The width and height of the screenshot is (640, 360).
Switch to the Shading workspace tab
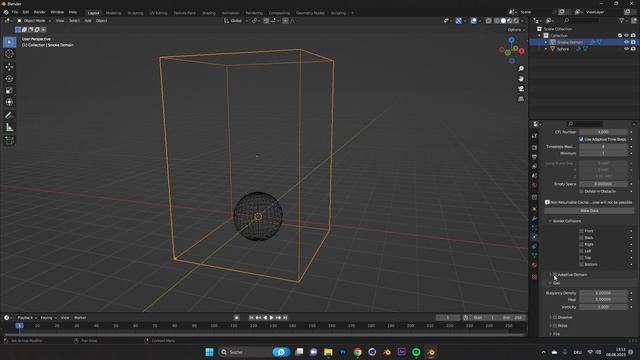coord(209,13)
